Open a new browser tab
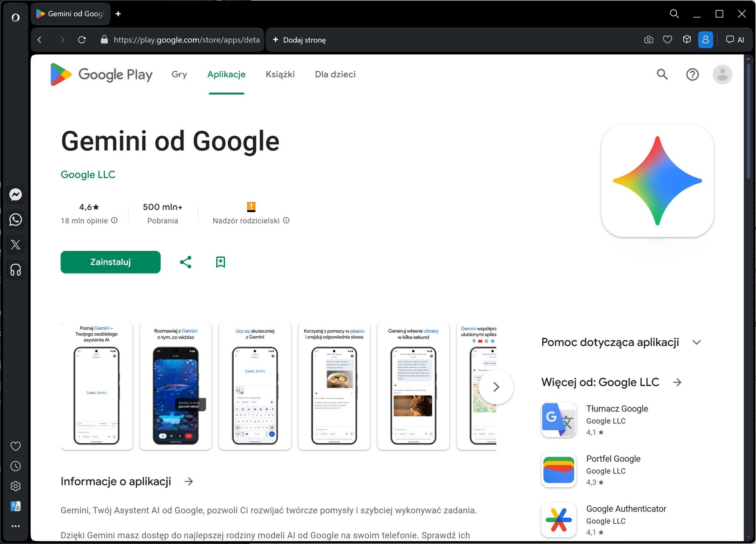756x544 pixels. (118, 14)
